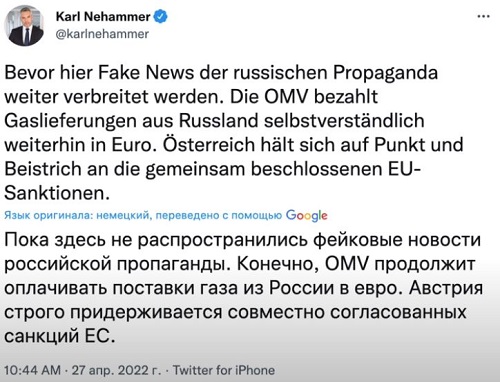500x382 pixels.
Task: Select the Russian translated tweet text block
Action: [243, 288]
